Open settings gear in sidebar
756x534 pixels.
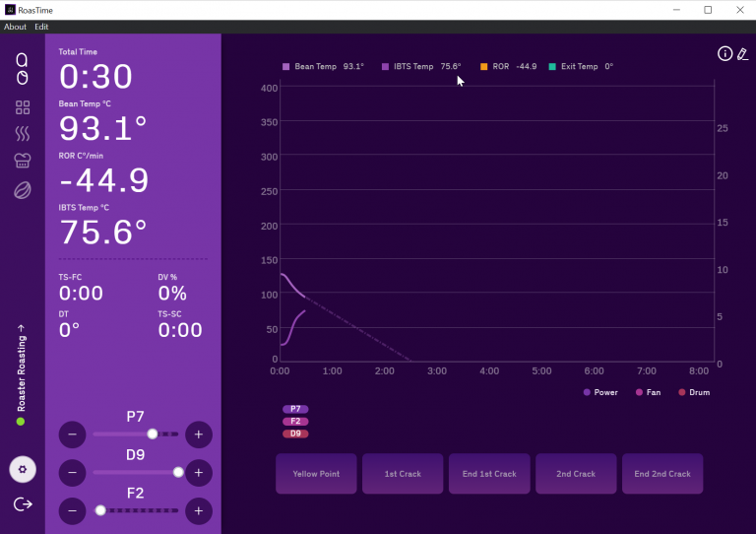(x=23, y=470)
